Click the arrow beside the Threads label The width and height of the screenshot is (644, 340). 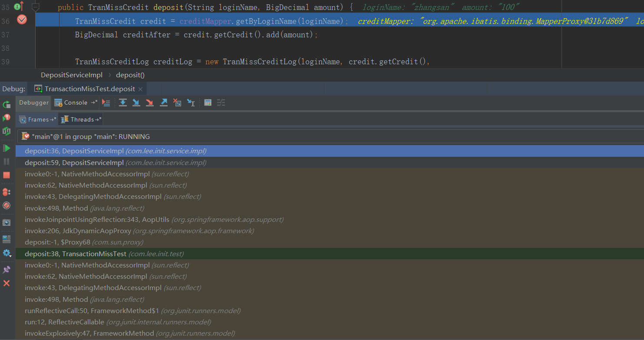tap(98, 119)
